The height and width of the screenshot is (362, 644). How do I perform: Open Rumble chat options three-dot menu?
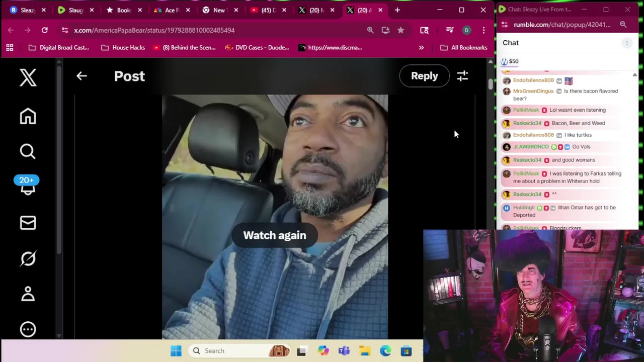627,43
